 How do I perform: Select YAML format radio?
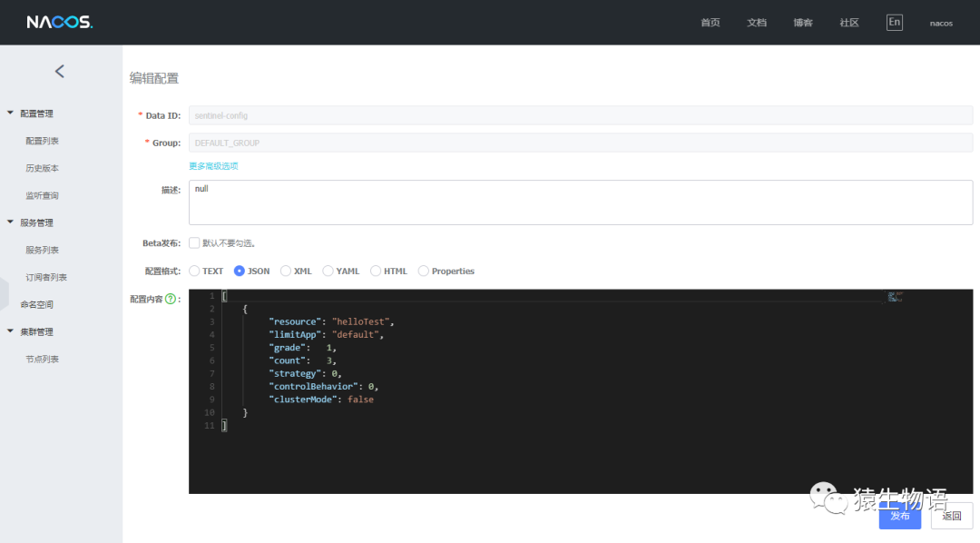point(328,271)
